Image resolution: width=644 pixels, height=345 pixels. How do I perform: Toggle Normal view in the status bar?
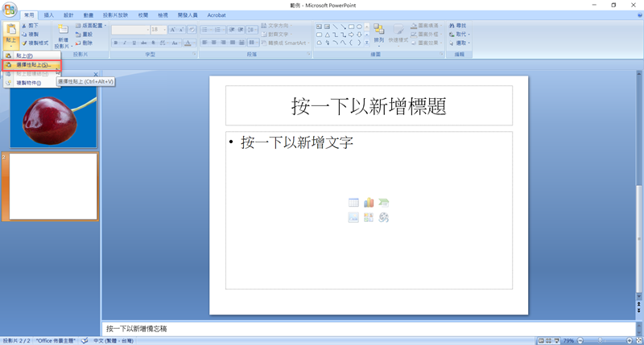point(541,340)
